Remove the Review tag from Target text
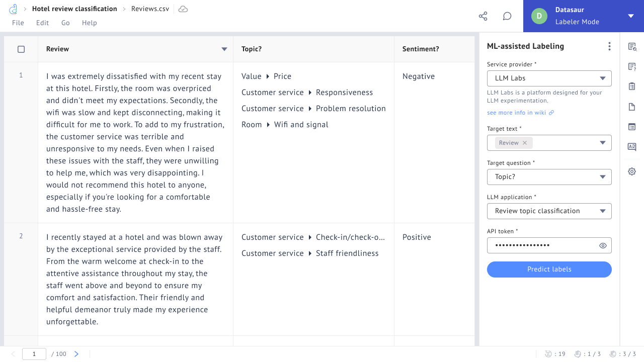The image size is (644, 362). [x=525, y=143]
